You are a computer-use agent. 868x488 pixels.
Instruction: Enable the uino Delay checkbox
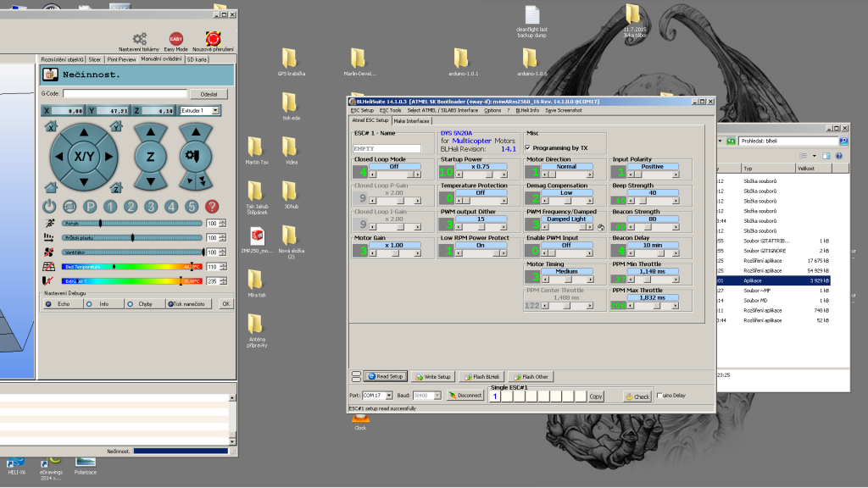(661, 396)
